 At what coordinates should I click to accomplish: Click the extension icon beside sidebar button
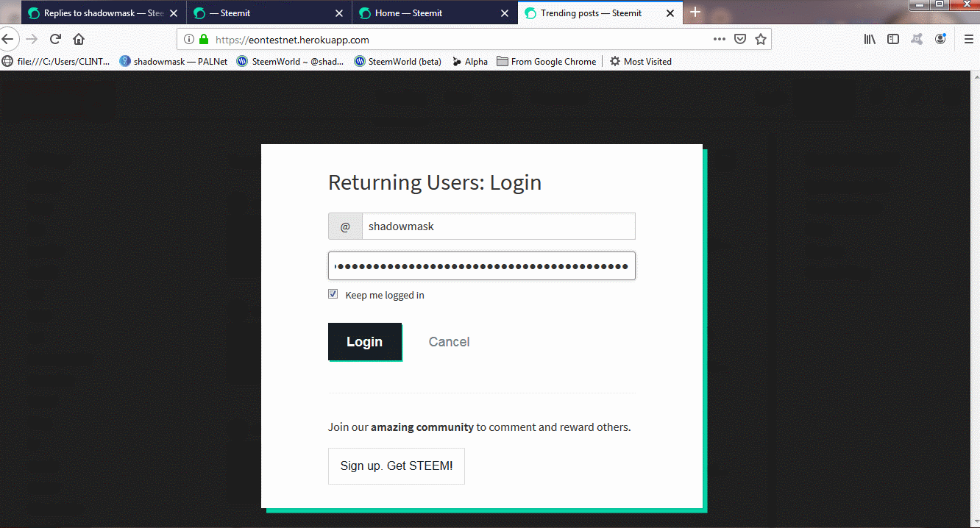pyautogui.click(x=917, y=40)
